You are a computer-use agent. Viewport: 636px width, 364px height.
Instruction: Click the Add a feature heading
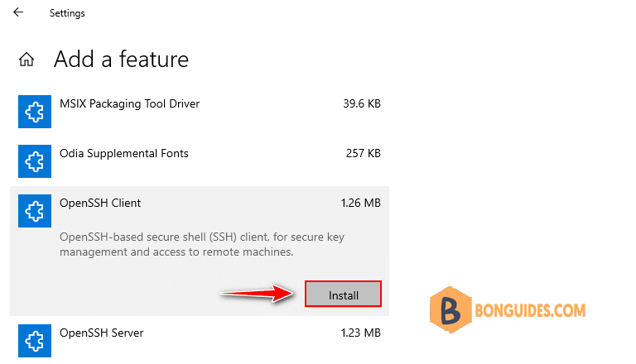[x=121, y=60]
